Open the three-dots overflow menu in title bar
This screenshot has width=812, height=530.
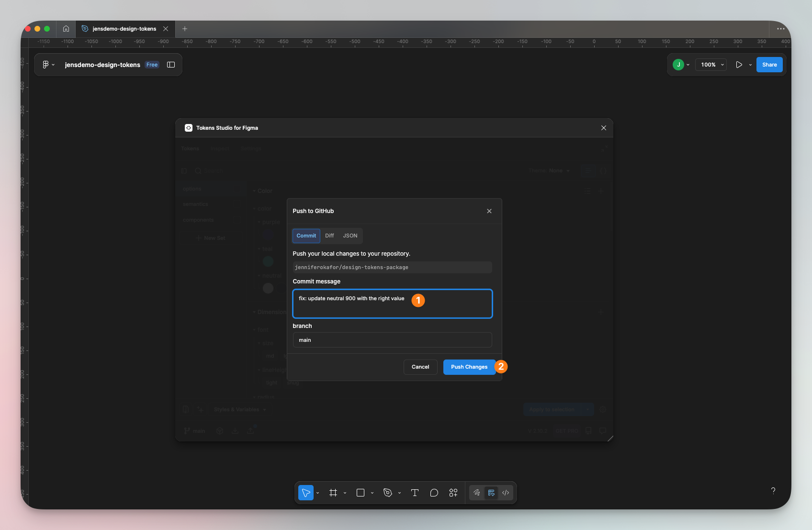[x=780, y=29]
